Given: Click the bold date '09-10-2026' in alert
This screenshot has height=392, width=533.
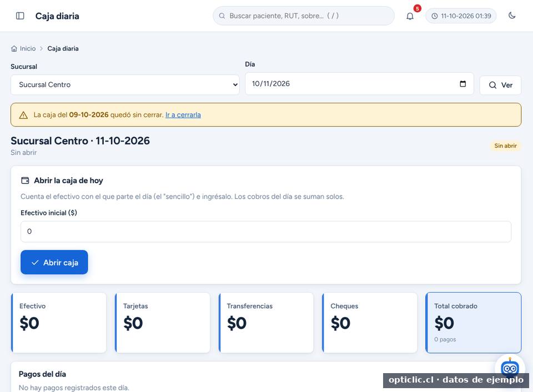Looking at the screenshot, I should [x=89, y=115].
